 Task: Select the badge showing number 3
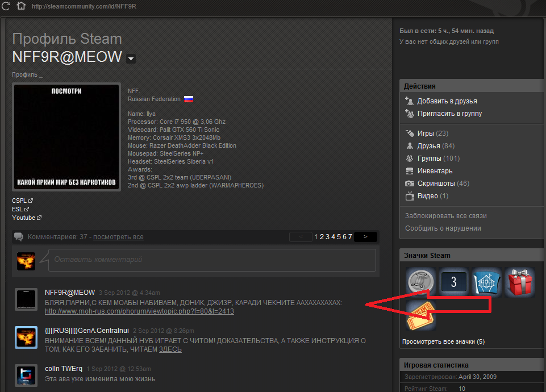click(453, 282)
